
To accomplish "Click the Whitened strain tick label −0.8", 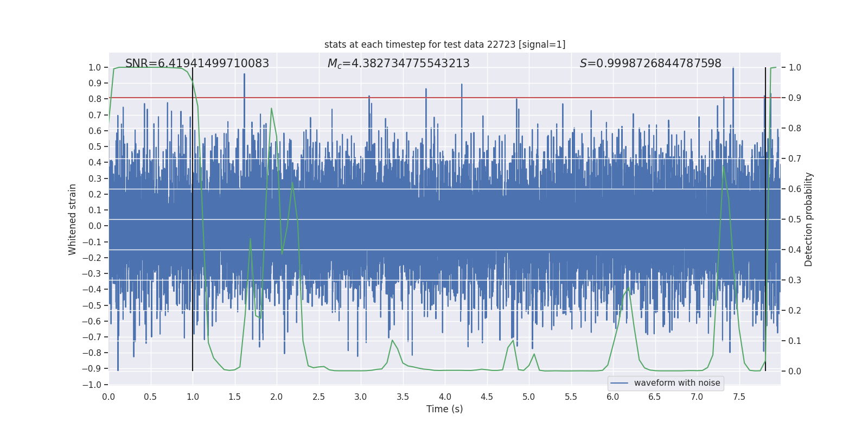I will [x=92, y=353].
